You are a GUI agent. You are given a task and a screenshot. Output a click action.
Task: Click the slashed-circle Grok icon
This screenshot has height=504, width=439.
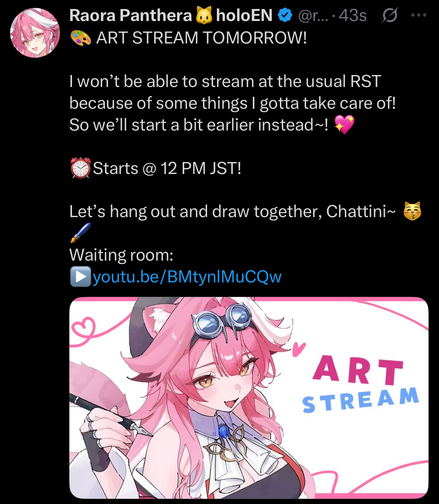click(x=389, y=15)
